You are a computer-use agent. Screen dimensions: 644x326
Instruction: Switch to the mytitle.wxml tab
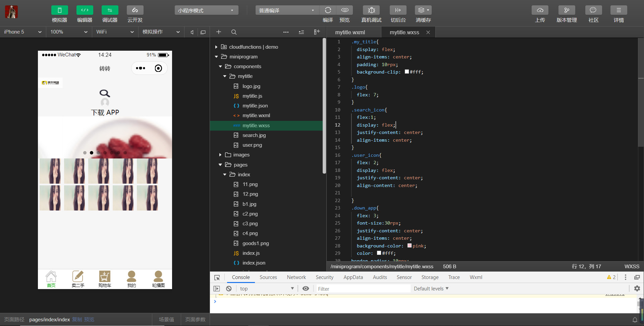(x=350, y=32)
